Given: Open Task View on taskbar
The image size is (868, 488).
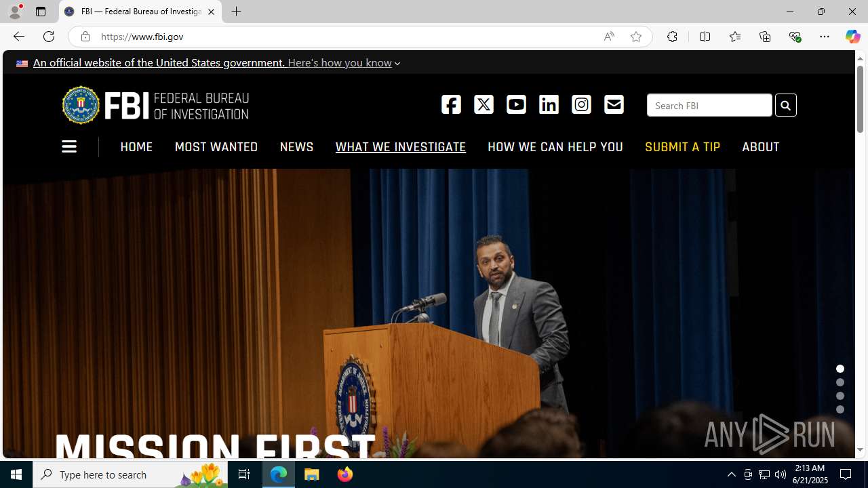Looking at the screenshot, I should 243,474.
